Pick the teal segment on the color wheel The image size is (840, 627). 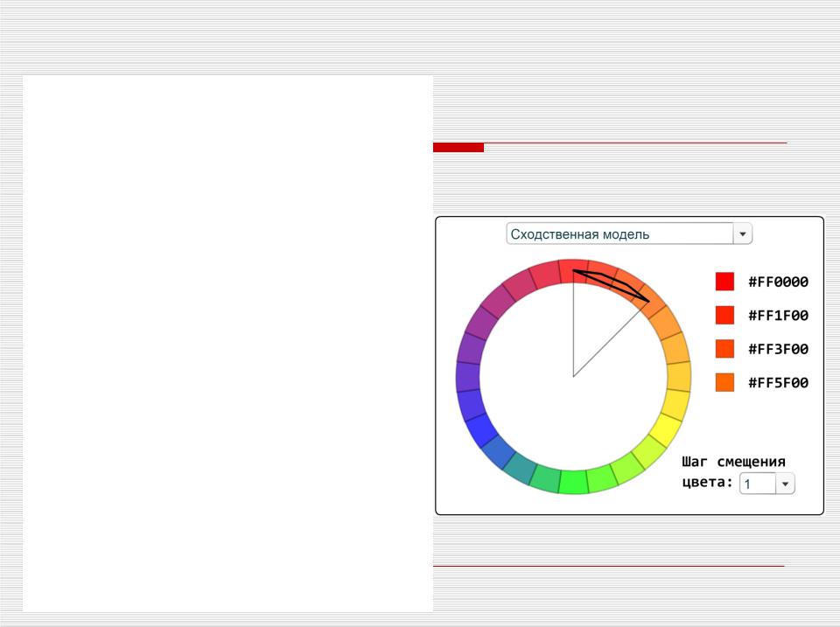[x=520, y=468]
